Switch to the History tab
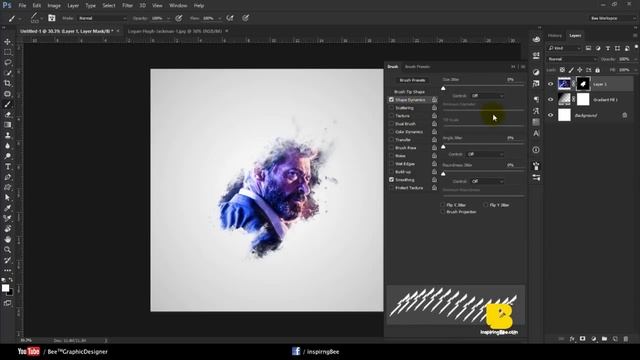 point(555,36)
